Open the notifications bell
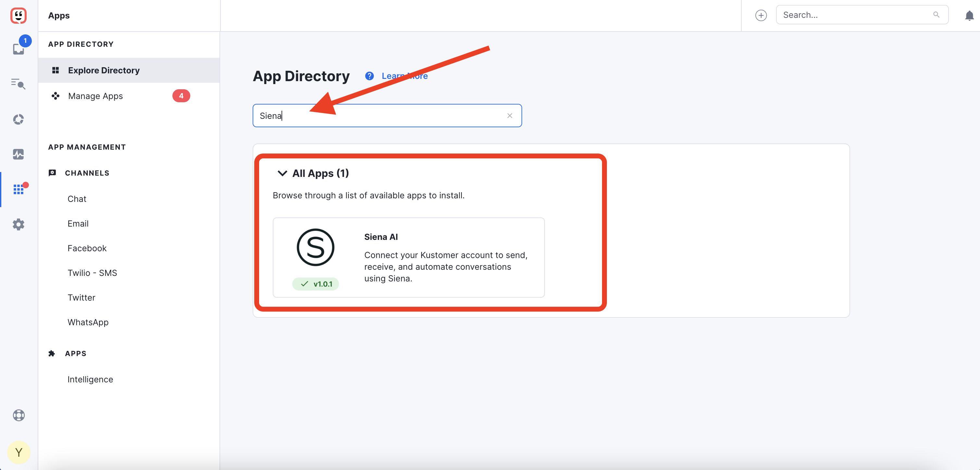 [x=969, y=16]
